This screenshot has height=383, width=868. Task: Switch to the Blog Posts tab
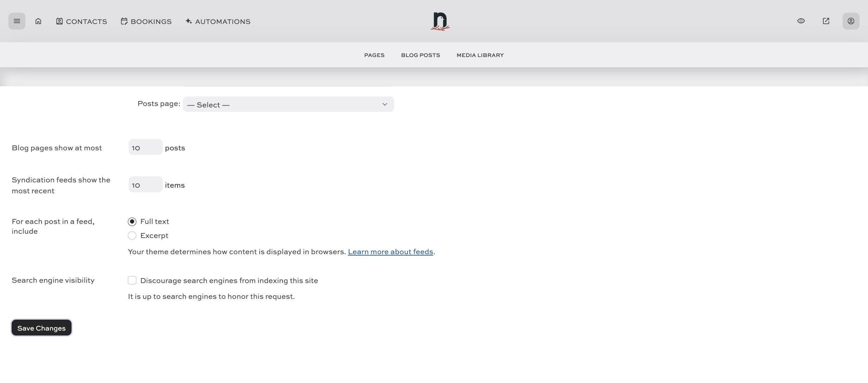pos(420,55)
